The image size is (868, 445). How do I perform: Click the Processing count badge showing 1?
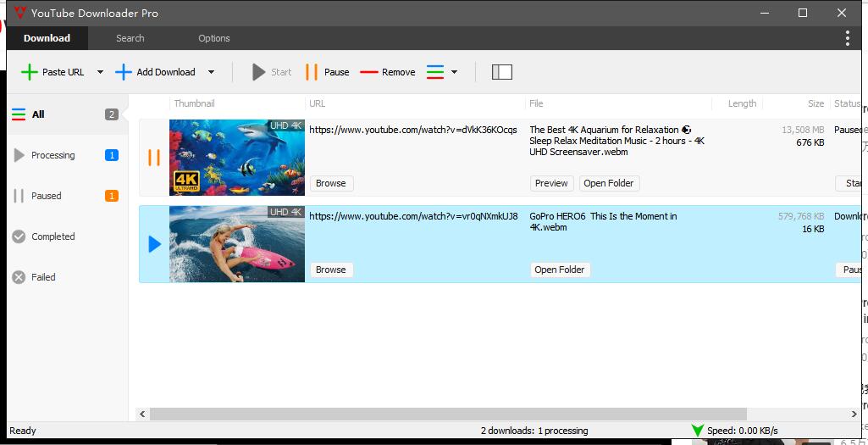point(112,155)
